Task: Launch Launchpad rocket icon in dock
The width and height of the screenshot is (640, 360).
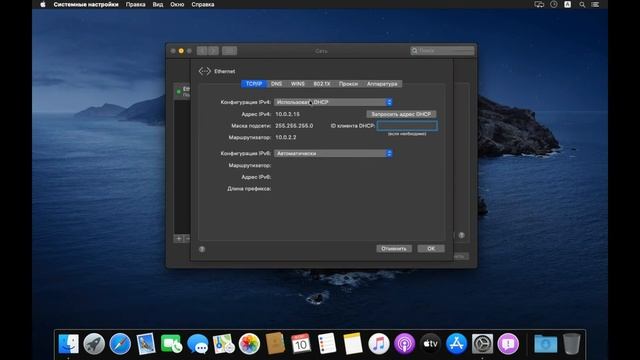Action: point(94,344)
